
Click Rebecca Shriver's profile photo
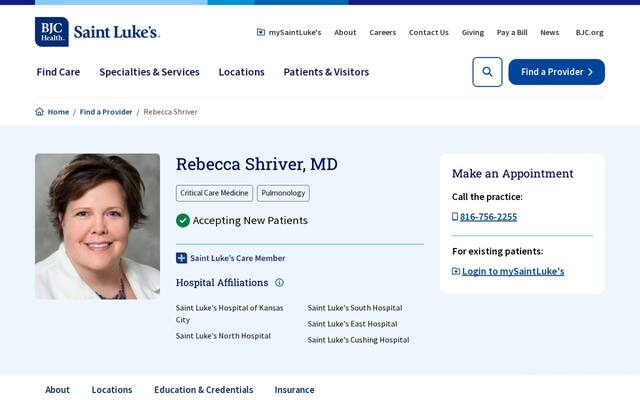97,227
